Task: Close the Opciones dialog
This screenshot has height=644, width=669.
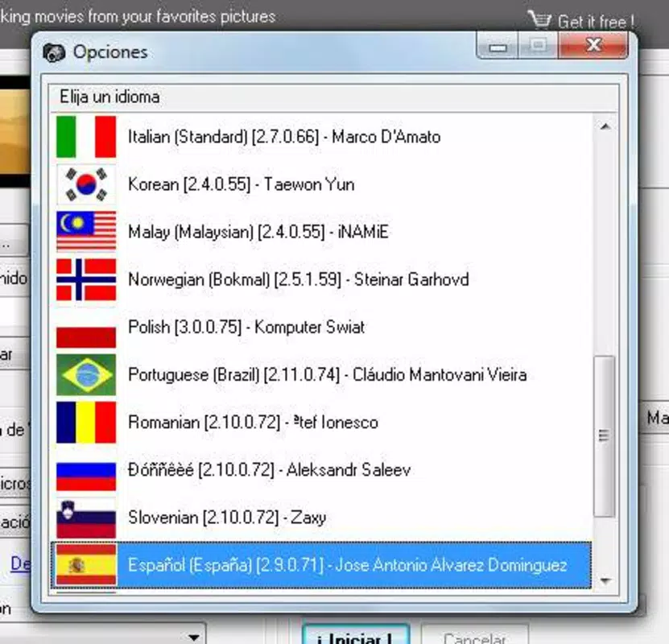Action: click(593, 45)
